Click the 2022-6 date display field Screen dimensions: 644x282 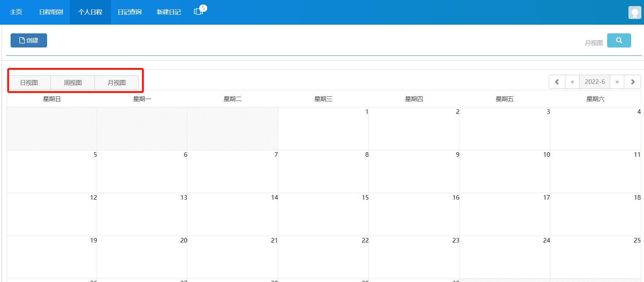point(595,82)
